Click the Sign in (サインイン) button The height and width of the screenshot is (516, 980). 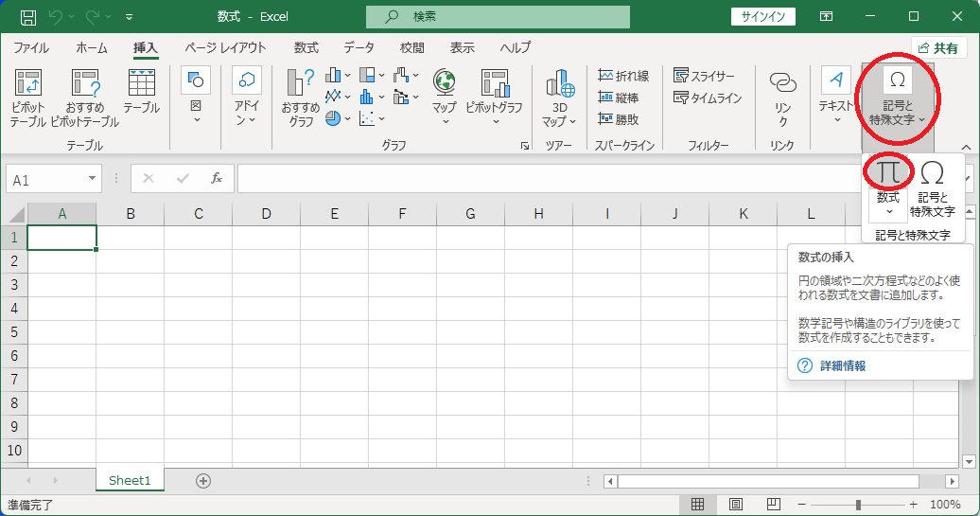pyautogui.click(x=763, y=17)
